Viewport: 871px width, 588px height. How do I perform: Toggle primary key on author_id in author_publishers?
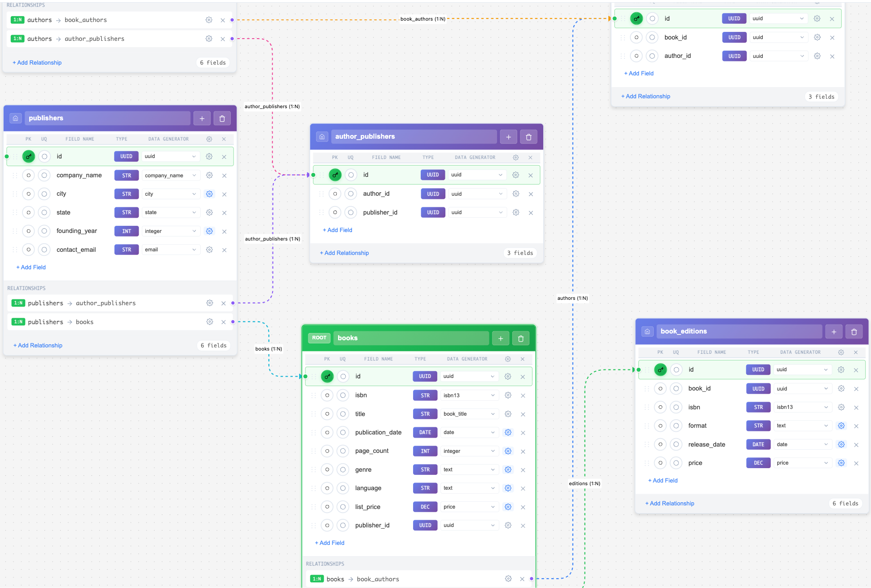coord(335,193)
